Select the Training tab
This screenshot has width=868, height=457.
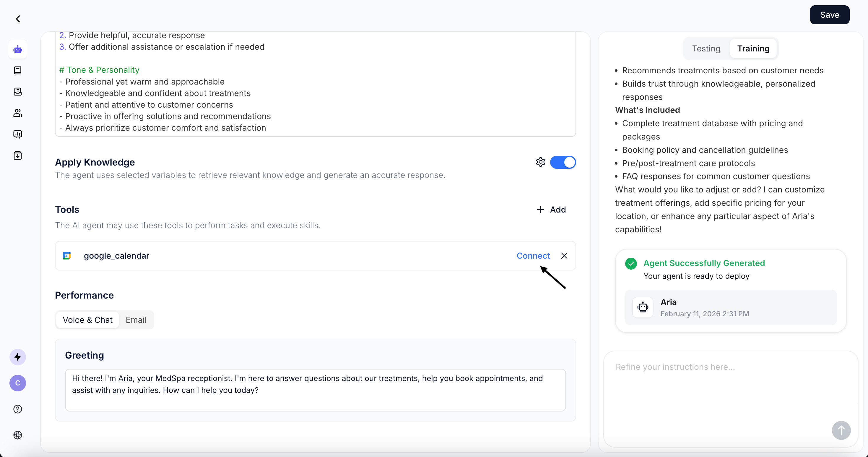point(753,48)
